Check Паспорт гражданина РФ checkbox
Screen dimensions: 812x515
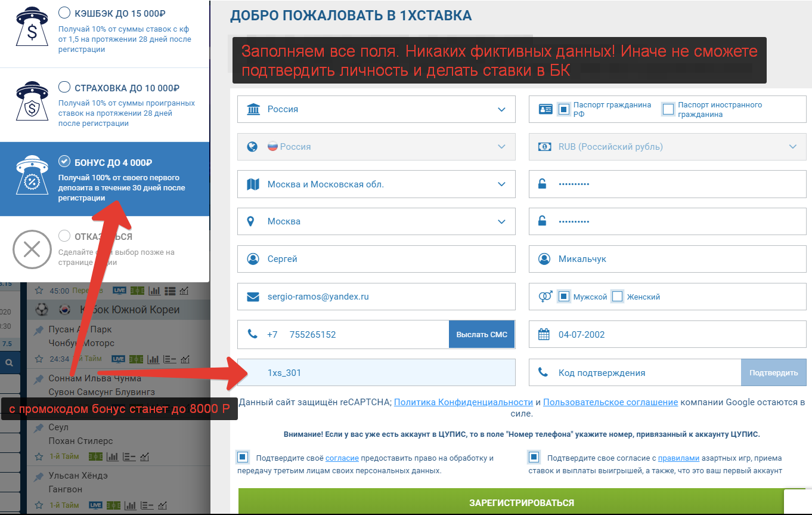tap(563, 109)
